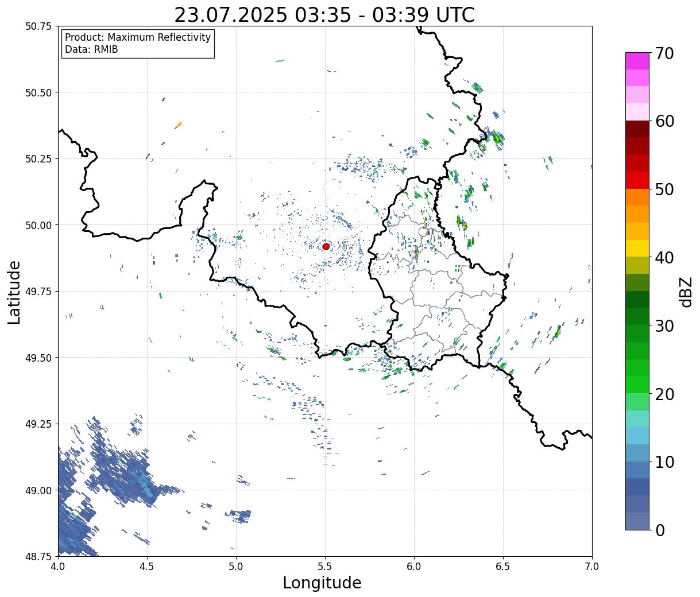The height and width of the screenshot is (597, 700).
Task: Click the latitude tick label 50.75
Action: (x=38, y=26)
